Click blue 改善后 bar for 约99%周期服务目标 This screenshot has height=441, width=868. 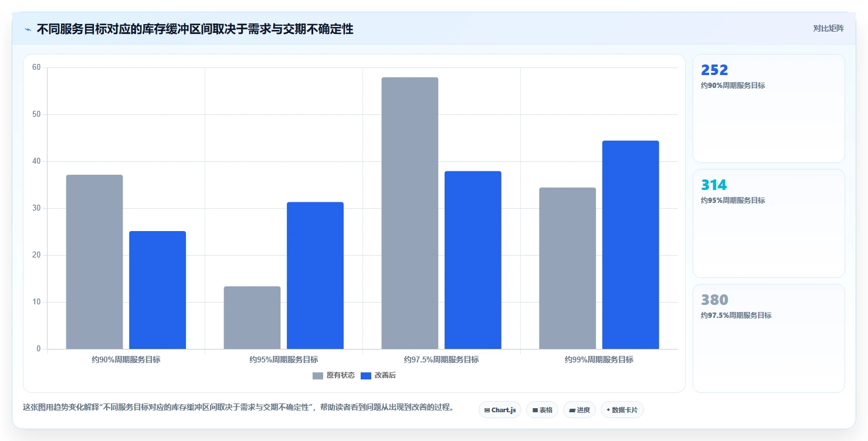[x=630, y=245]
